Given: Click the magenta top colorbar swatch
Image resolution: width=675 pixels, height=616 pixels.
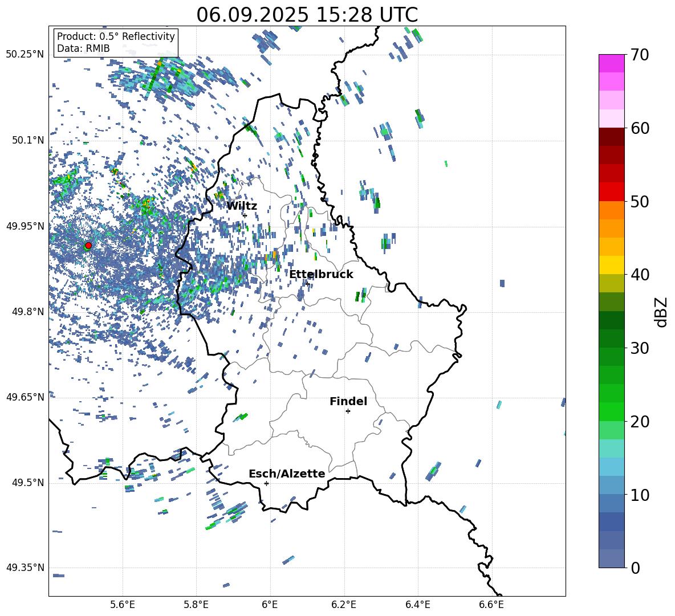Looking at the screenshot, I should (611, 63).
